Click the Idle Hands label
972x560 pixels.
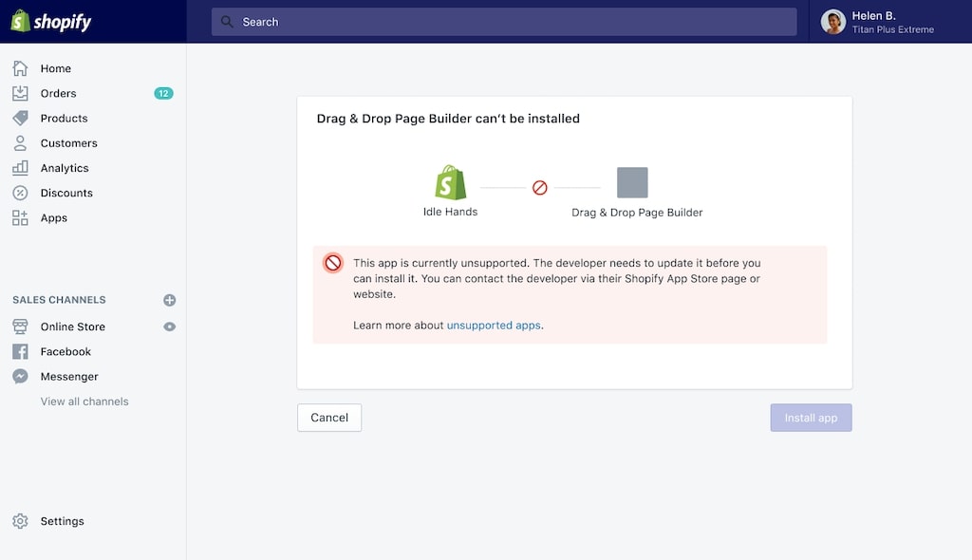pyautogui.click(x=450, y=212)
